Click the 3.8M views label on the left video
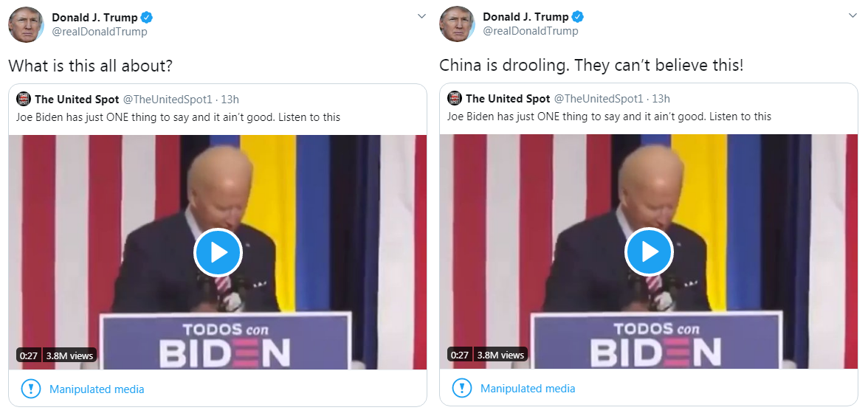 (x=69, y=355)
